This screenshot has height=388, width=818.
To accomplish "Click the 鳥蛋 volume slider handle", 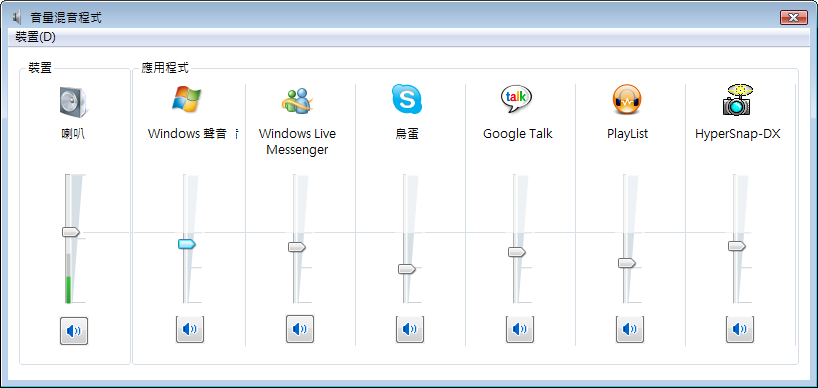I will tap(407, 269).
